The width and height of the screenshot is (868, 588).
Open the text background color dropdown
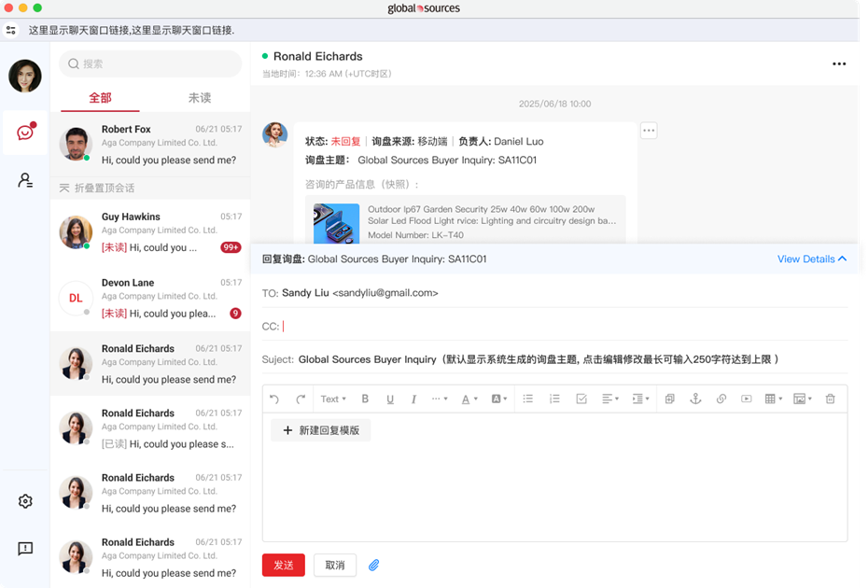coord(499,399)
